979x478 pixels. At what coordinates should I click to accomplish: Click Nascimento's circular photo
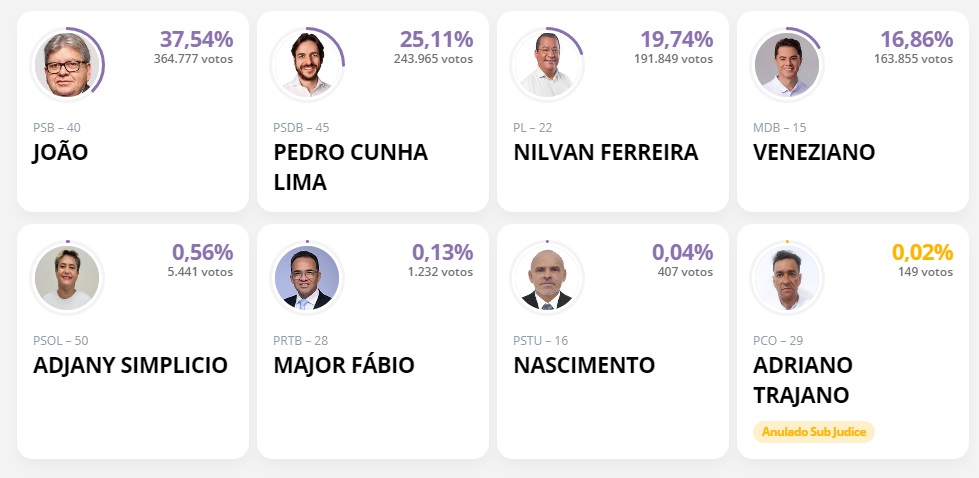point(546,278)
